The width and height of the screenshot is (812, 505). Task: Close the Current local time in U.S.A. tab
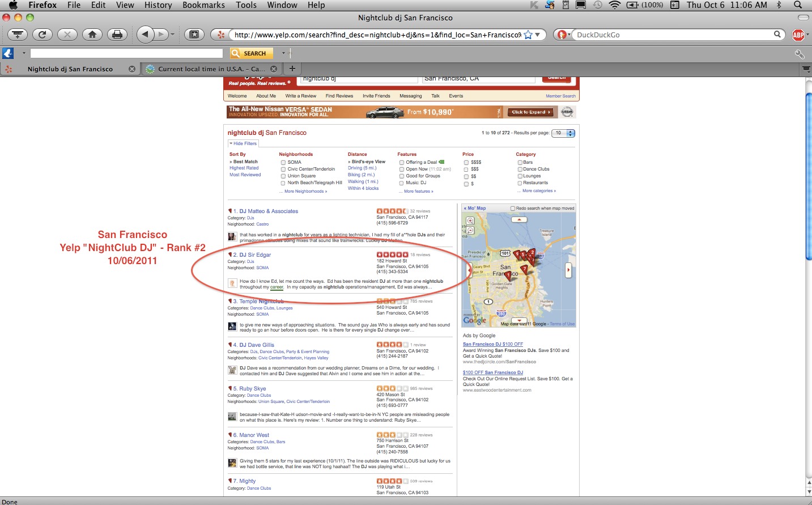point(274,69)
